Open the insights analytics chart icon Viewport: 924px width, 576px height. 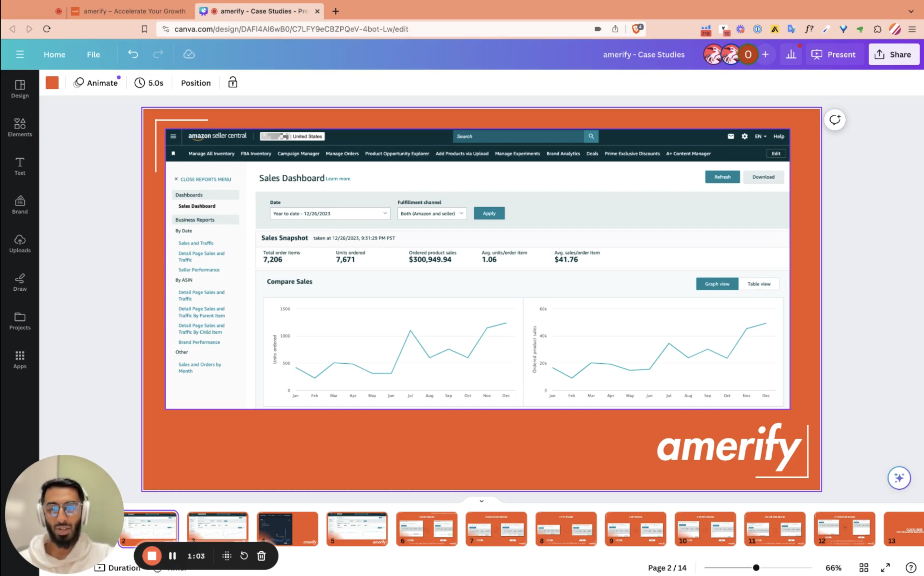791,55
